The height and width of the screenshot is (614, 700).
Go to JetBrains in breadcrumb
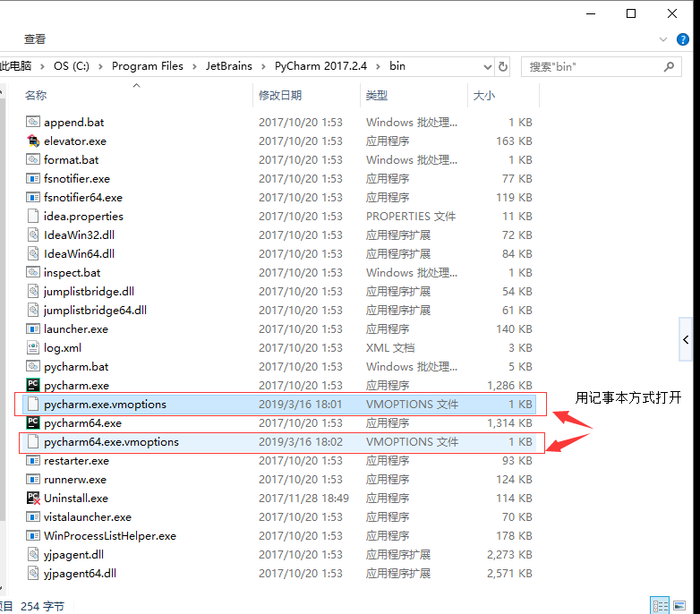pyautogui.click(x=228, y=66)
